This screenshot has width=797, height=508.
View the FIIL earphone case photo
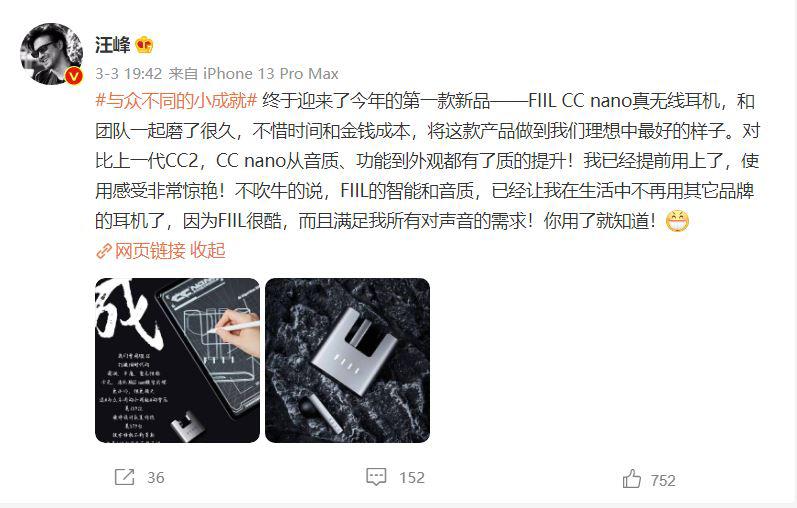point(348,360)
